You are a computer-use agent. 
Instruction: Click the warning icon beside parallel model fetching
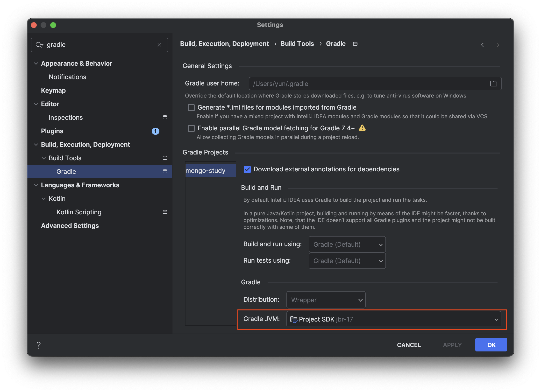tap(362, 128)
